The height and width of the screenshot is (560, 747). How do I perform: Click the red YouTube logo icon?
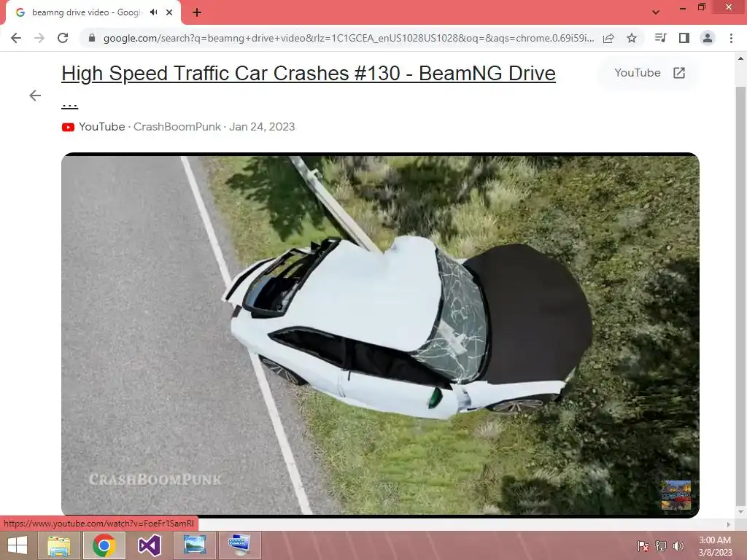68,127
